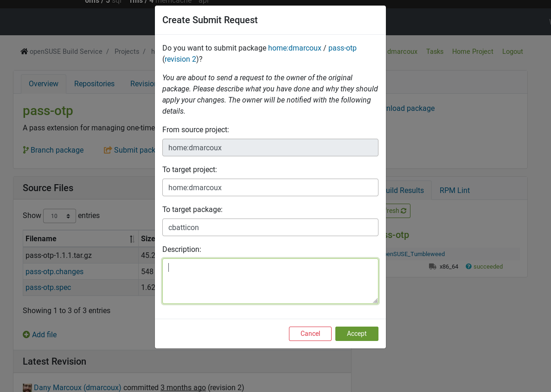Open the To target package field

coord(270,227)
